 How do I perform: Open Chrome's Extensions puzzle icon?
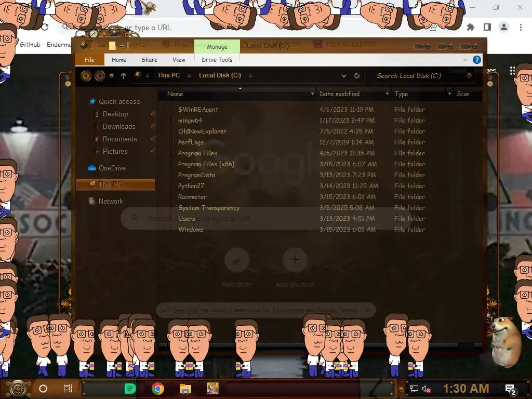click(x=471, y=27)
